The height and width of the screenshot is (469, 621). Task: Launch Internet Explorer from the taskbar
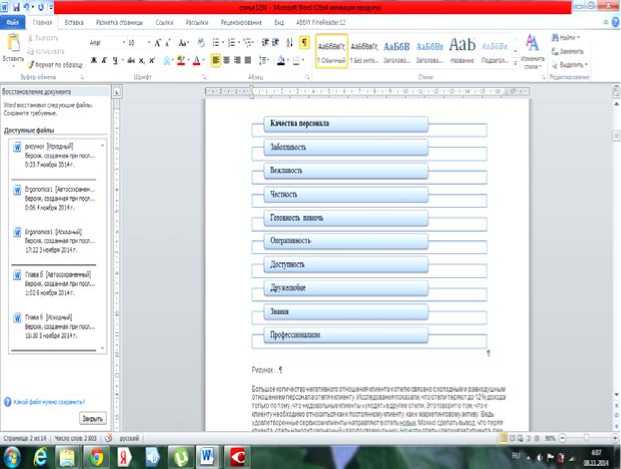click(41, 455)
